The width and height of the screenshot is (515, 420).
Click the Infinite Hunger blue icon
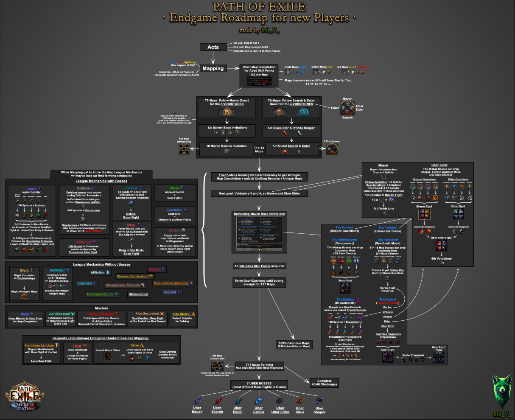(300, 134)
